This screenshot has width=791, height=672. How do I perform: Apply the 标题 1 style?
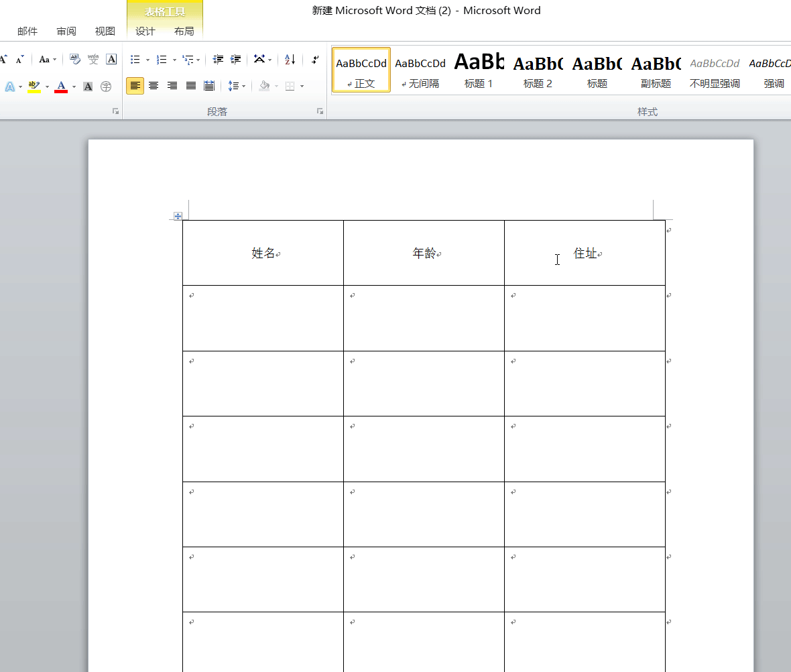tap(478, 70)
